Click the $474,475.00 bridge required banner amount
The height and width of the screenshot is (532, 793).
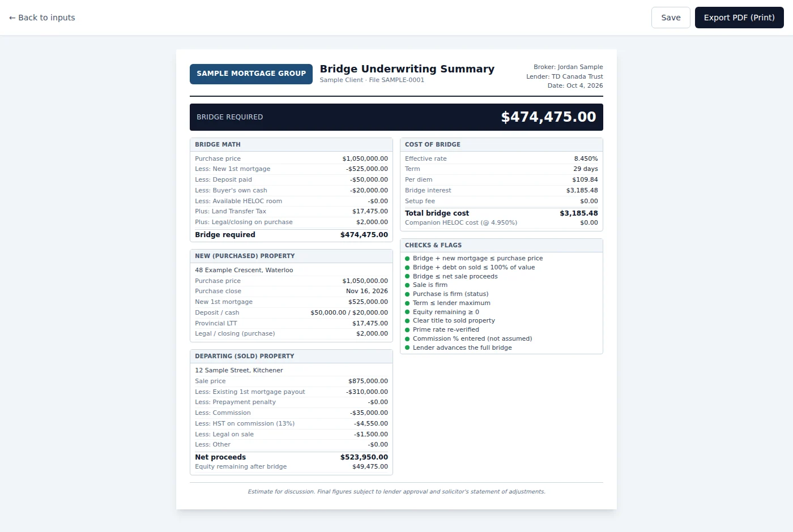(548, 117)
